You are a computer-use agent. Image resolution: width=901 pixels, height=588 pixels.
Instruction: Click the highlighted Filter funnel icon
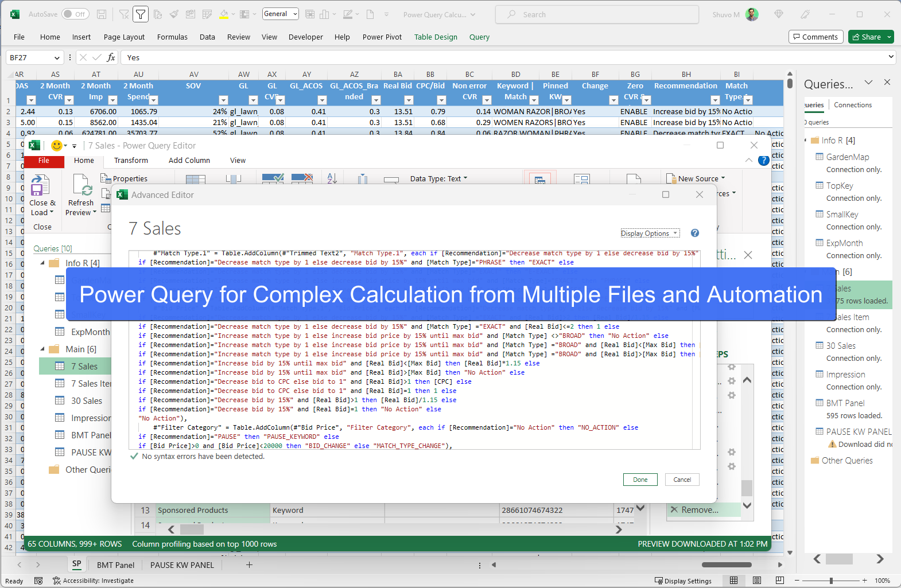point(141,14)
